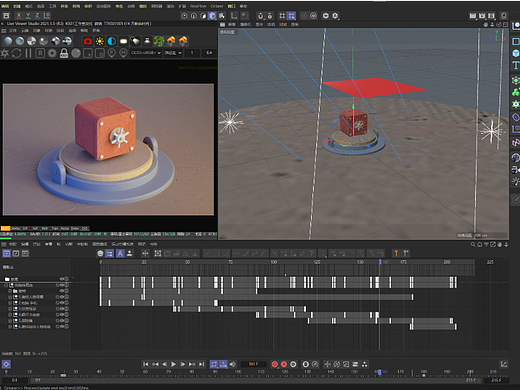Viewport: 520px width, 390px height.
Task: Toggle the Z axis lock
Action: 37,16
